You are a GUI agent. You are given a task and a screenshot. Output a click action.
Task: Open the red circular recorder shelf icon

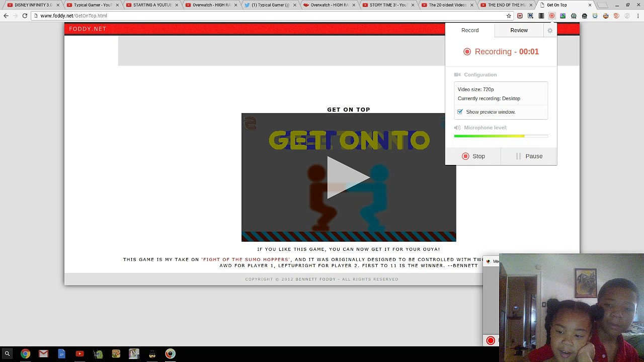click(170, 354)
